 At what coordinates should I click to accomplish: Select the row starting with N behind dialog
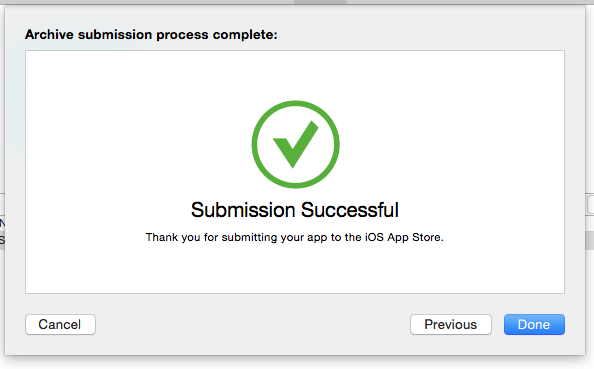click(2, 223)
